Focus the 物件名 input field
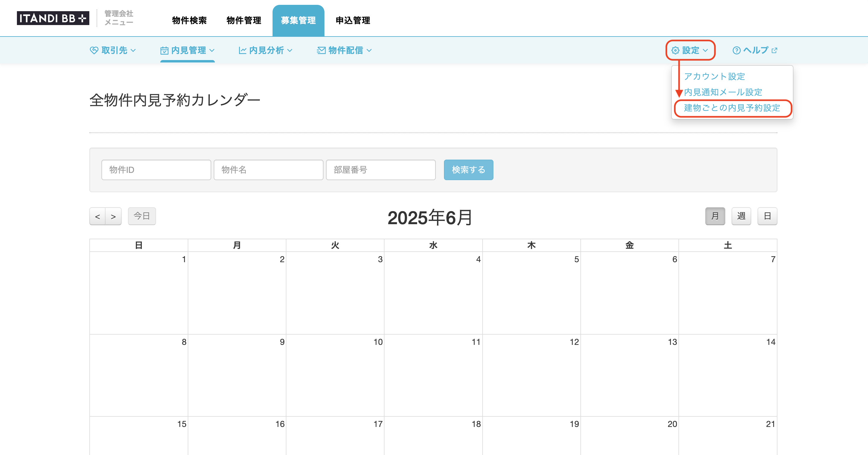868x455 pixels. pos(269,170)
